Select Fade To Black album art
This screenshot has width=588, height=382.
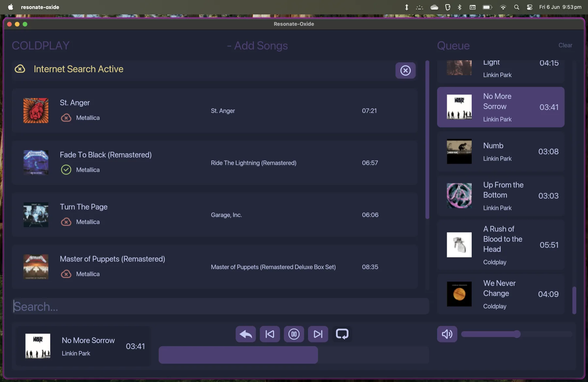click(36, 163)
